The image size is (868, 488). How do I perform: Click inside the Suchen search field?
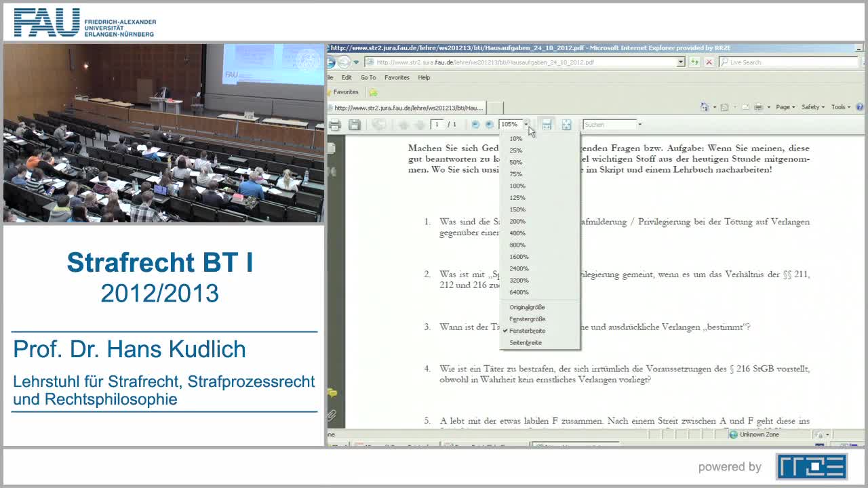(x=607, y=124)
